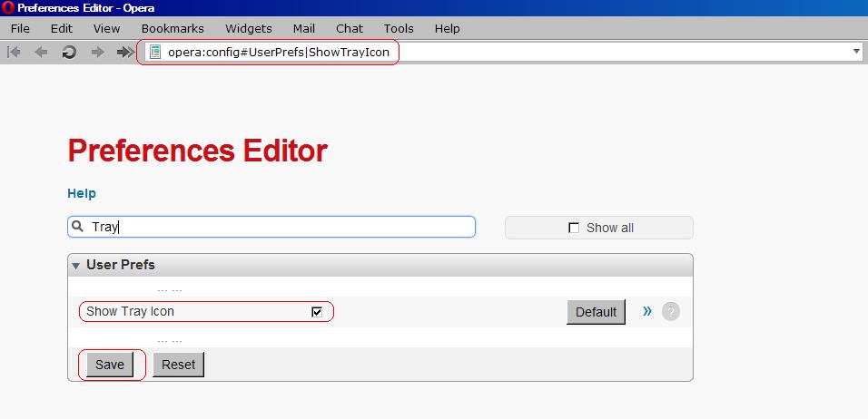Click the Fast Forward navigation icon
The image size is (868, 419).
[125, 53]
